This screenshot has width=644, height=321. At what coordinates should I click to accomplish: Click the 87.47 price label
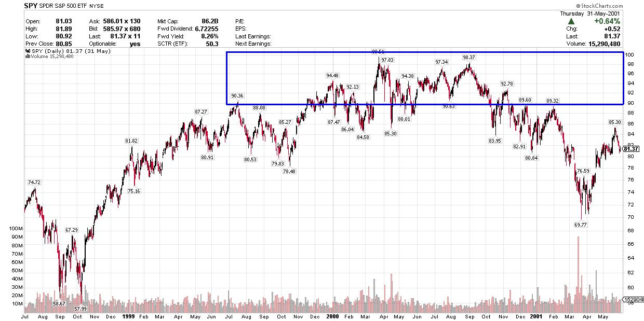click(333, 122)
